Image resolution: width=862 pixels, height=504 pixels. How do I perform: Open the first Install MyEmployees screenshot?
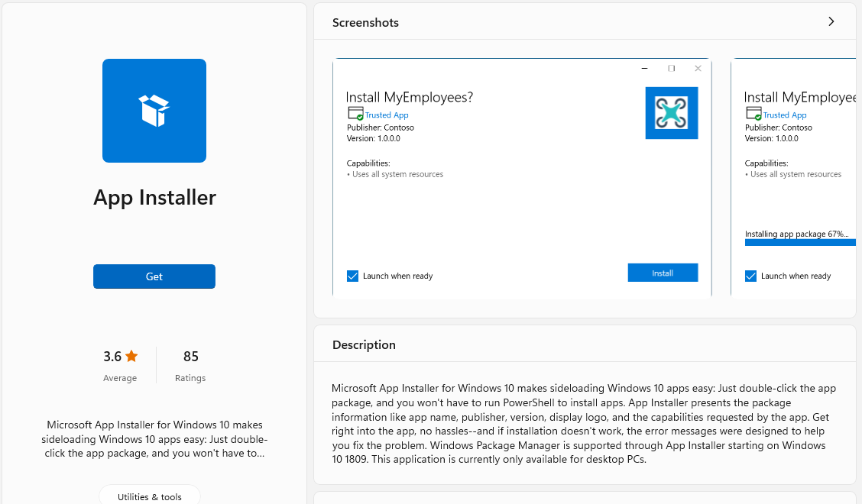(522, 177)
